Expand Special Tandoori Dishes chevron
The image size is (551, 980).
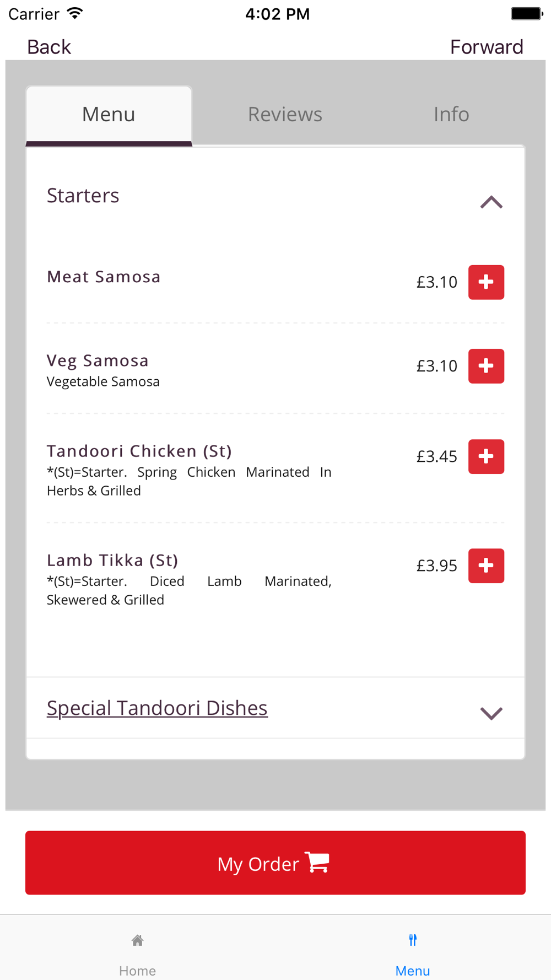click(x=491, y=713)
